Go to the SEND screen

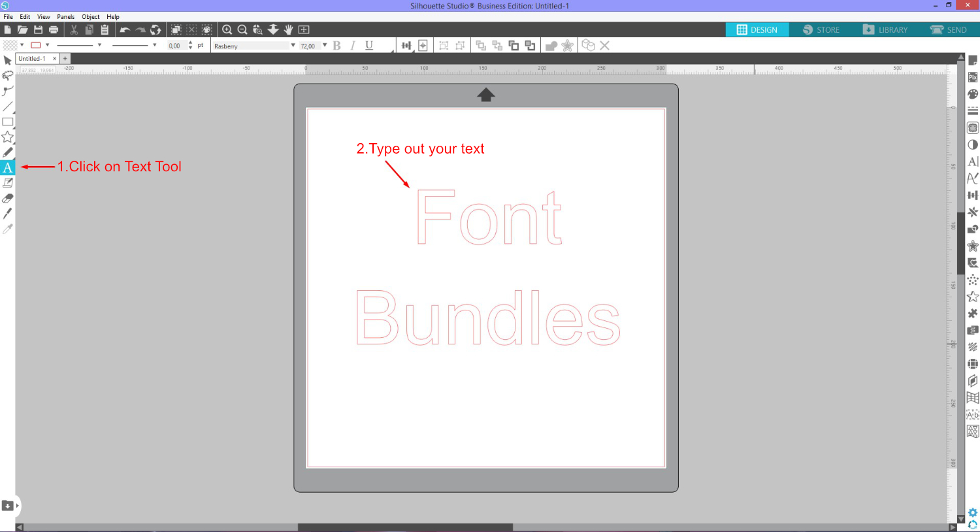click(x=949, y=29)
